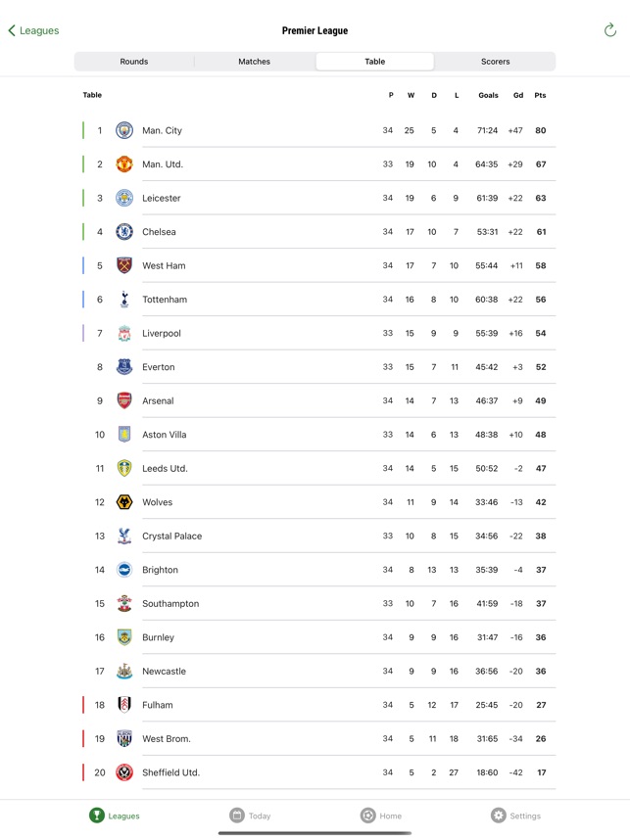Tap the Man. City club crest
This screenshot has width=630, height=840.
[x=124, y=130]
